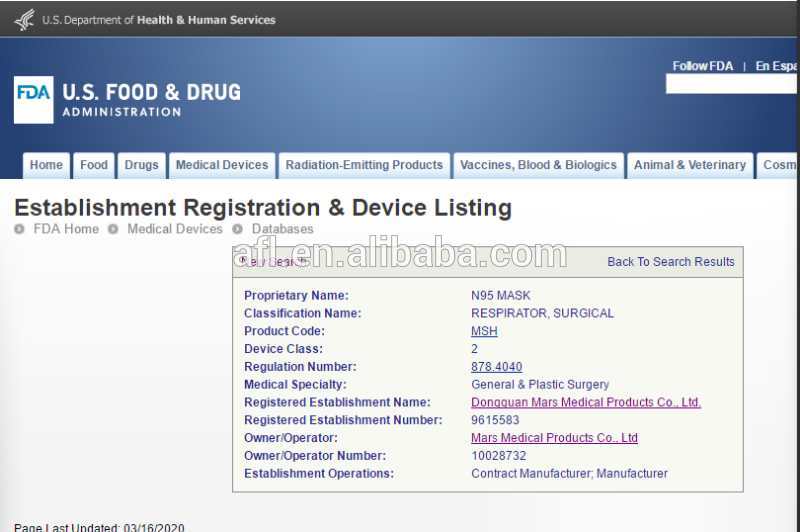Viewport: 800px width, 532px height.
Task: Click bullet icon beside Databases breadcrumb
Action: (x=237, y=229)
